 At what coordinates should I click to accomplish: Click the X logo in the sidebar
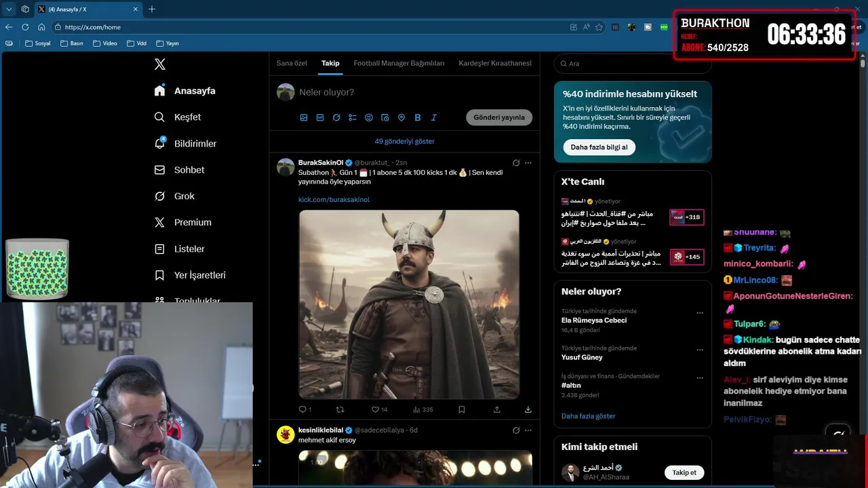click(160, 64)
